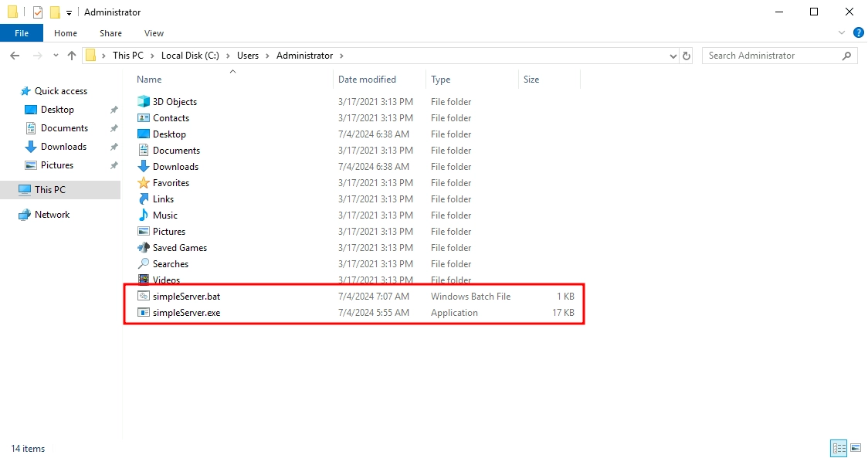Switch to the View ribbon tab

pos(154,33)
